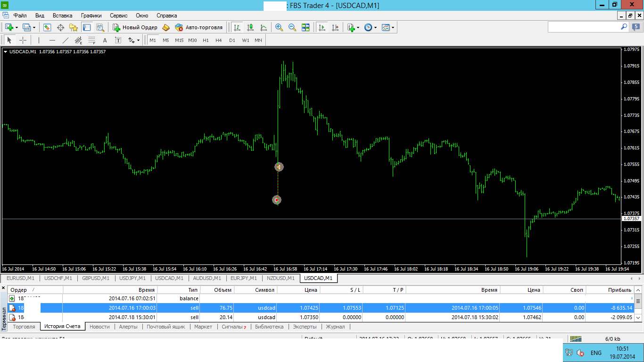Pick the horizontal line drawing tool
The width and height of the screenshot is (644, 362).
52,40
